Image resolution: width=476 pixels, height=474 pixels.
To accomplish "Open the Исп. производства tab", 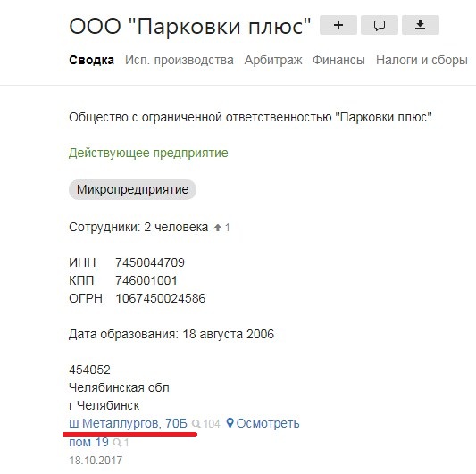I will coord(180,60).
